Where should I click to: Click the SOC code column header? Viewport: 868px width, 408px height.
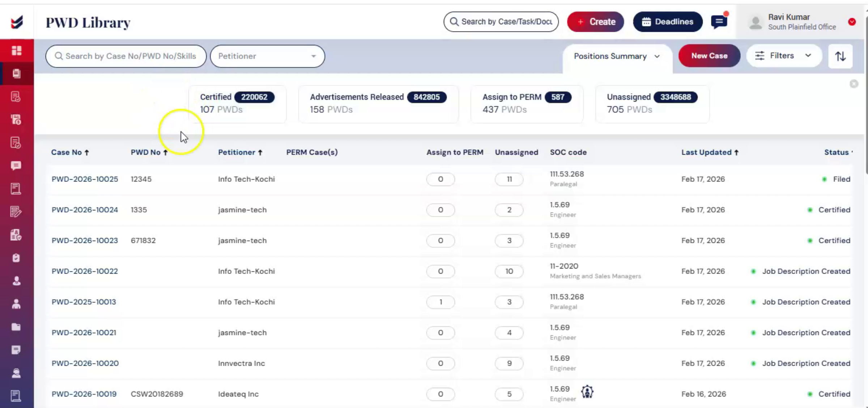[x=568, y=153]
